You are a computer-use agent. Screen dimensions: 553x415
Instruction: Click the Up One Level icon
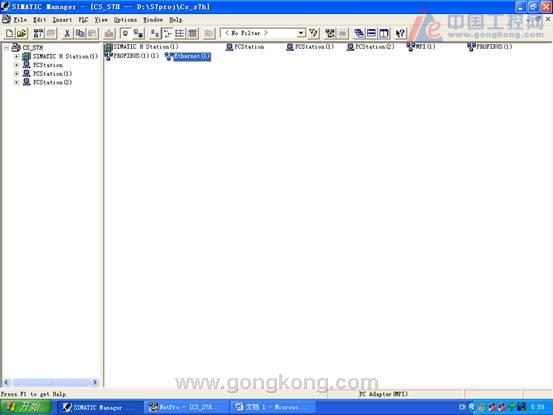pos(209,33)
